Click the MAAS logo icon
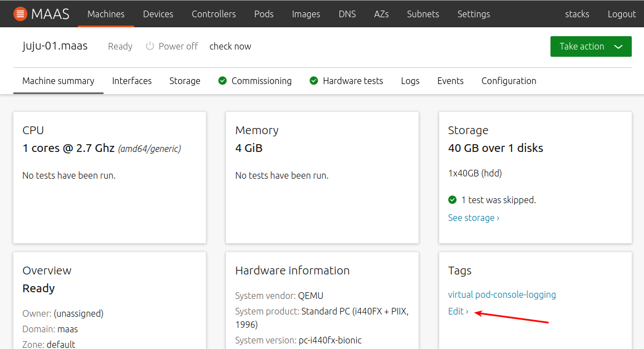The image size is (644, 349). pos(20,14)
